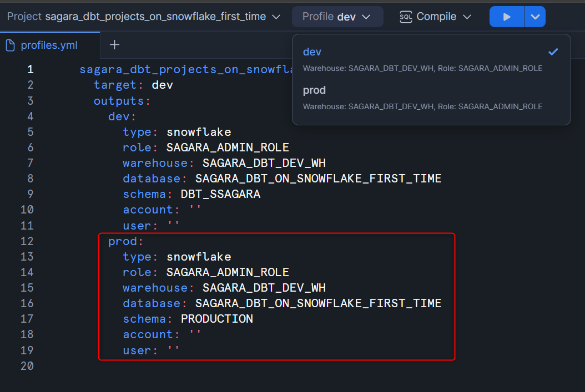585x392 pixels.
Task: Open the Project selector dropdown
Action: click(x=144, y=17)
